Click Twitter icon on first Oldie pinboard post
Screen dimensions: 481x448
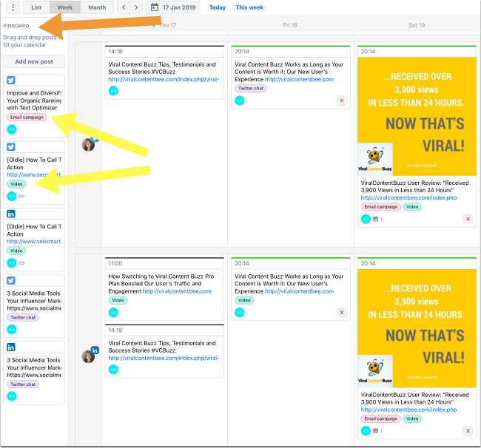[11, 147]
